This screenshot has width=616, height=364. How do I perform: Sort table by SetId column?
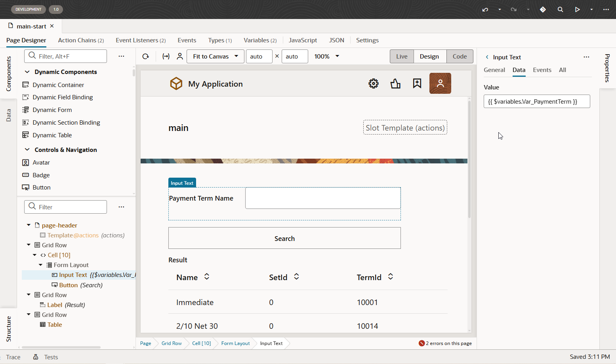pos(296,277)
